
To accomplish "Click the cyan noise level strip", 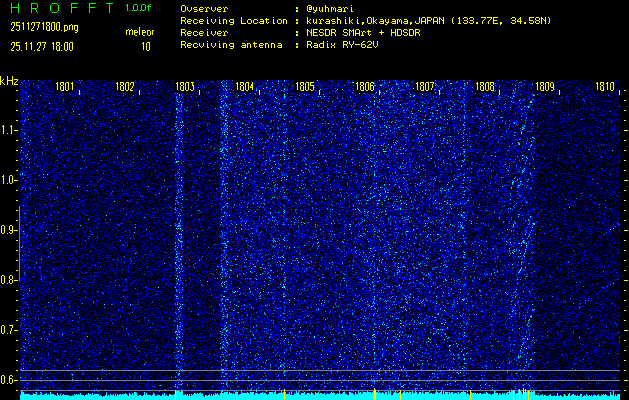I will click(320, 396).
